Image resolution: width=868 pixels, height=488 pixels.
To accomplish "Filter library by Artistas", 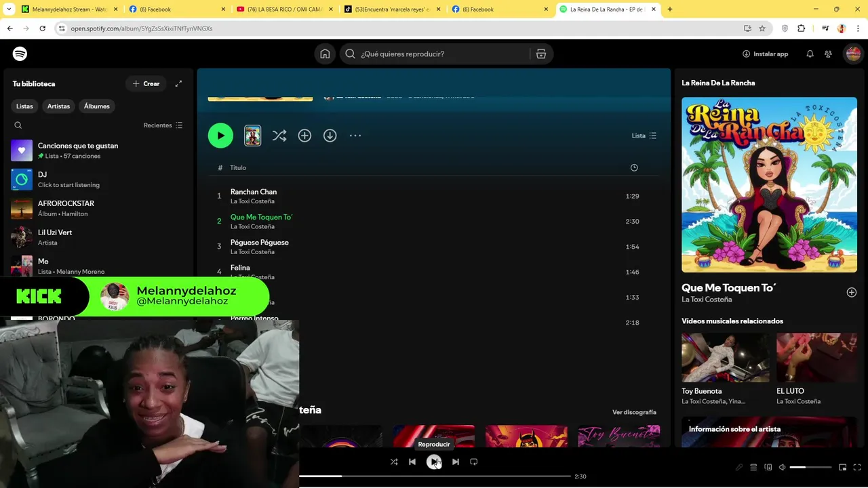I will pos(58,106).
